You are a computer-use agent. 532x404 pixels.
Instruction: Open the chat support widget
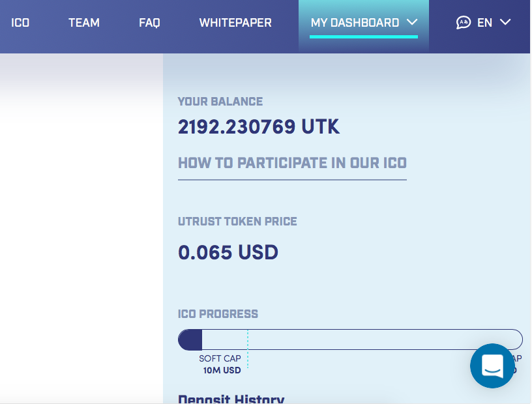492,366
